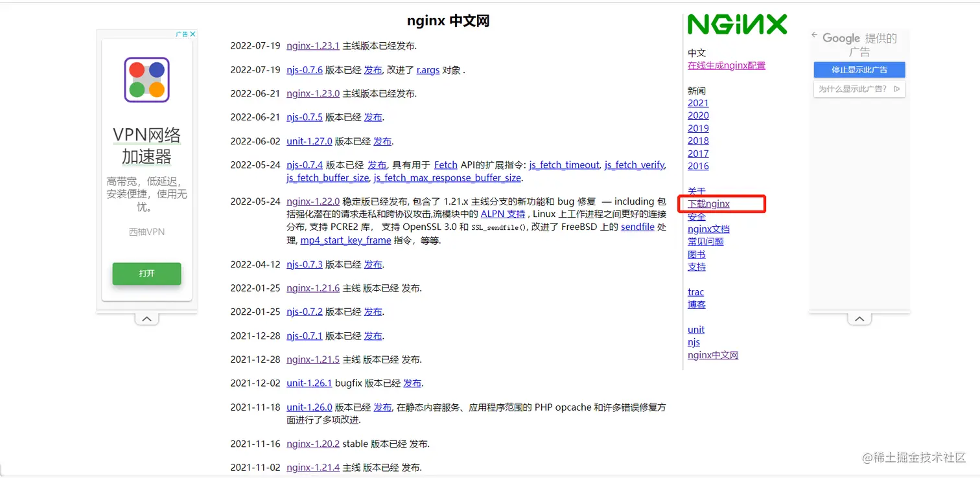The height and width of the screenshot is (478, 980).
Task: Click the back arrow in Google ad panel
Action: tap(815, 36)
